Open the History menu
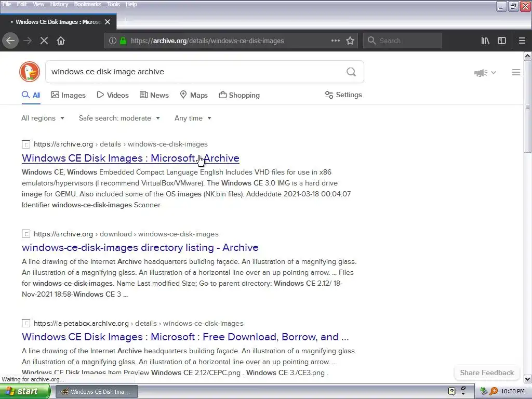The width and height of the screenshot is (532, 399). (59, 4)
